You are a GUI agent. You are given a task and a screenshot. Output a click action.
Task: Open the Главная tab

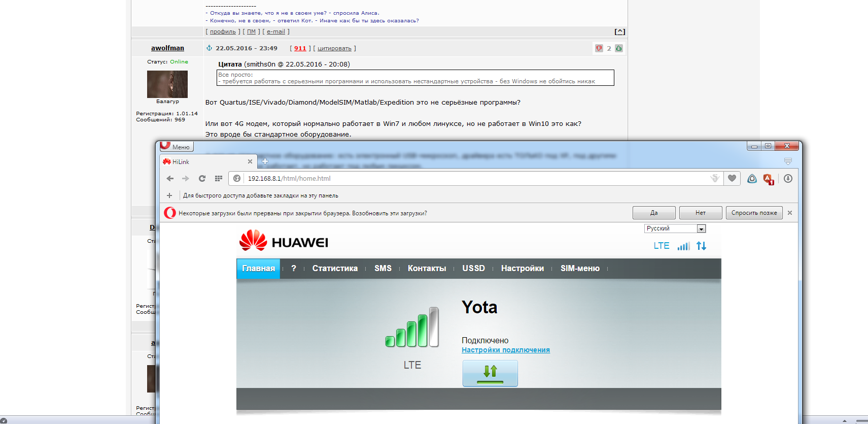[258, 269]
